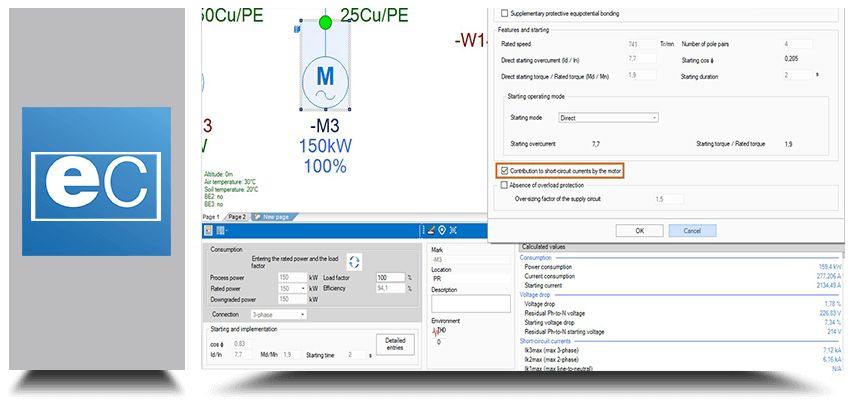
Task: Open the New page tab
Action: [273, 217]
